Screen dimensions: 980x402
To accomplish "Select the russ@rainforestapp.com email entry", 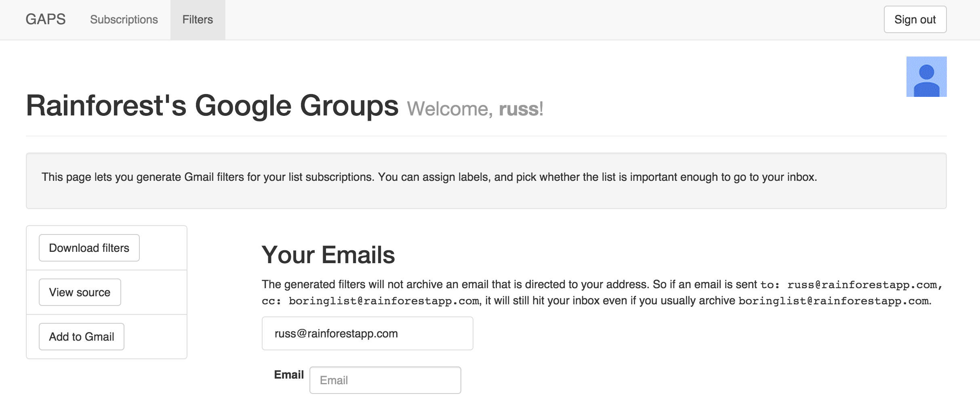I will point(368,333).
